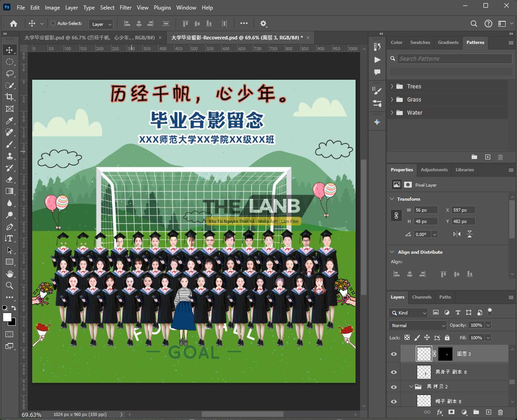Click the Search Patterns input field
The image size is (517, 420).
[454, 59]
